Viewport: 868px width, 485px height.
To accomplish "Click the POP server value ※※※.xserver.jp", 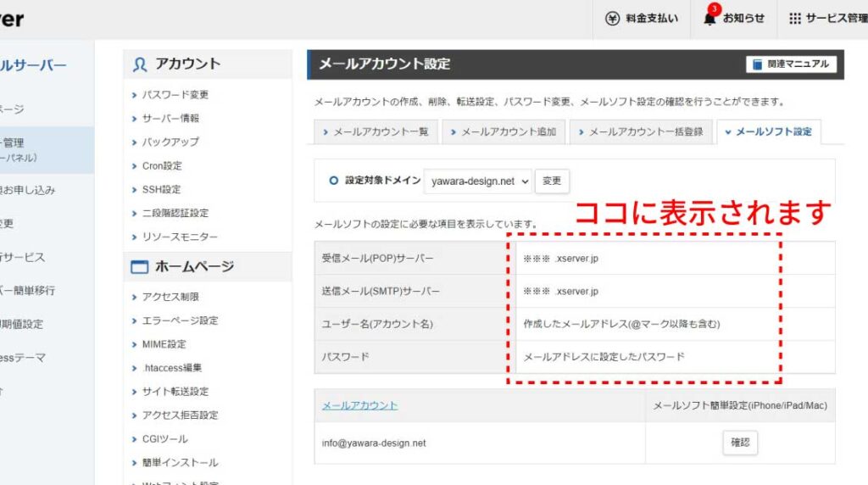I will click(x=561, y=259).
